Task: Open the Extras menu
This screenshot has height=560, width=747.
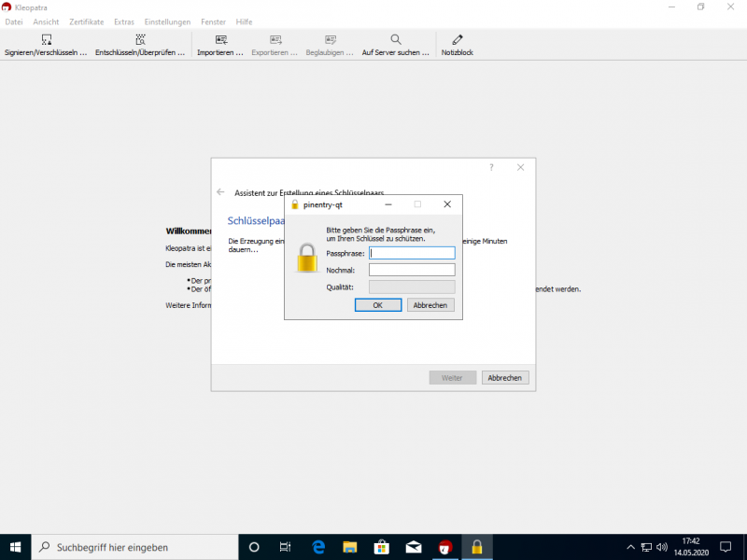Action: point(123,21)
